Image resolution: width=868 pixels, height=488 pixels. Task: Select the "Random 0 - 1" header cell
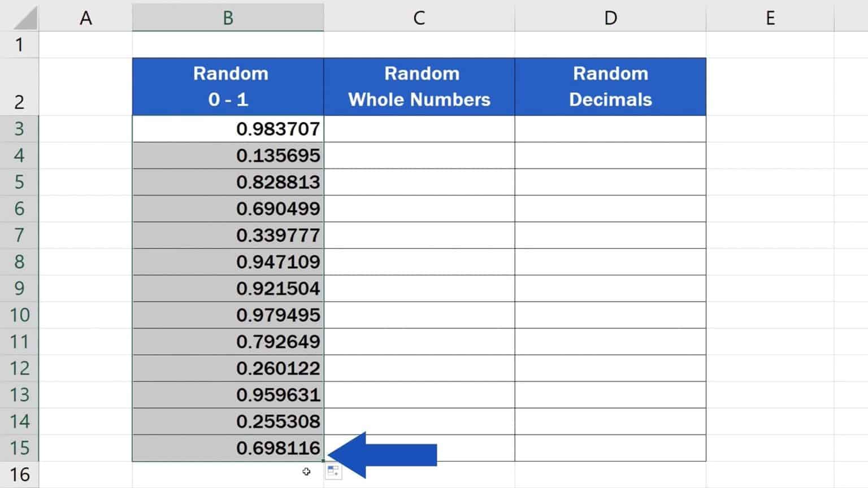coord(228,86)
